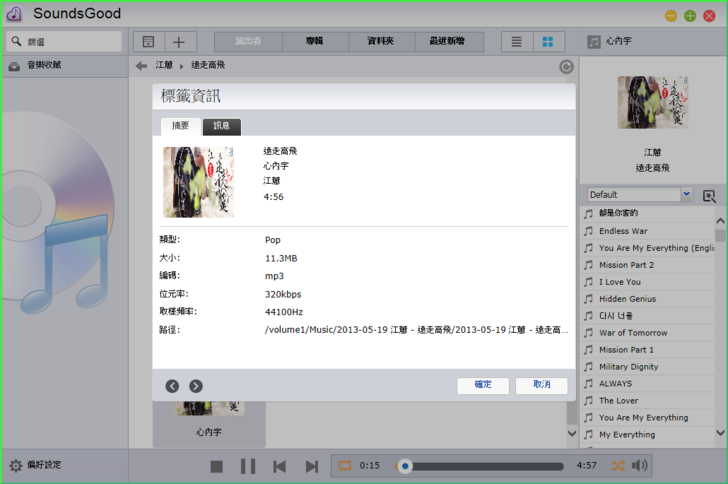Screen dimensions: 728x484
Task: Pause the current song
Action: click(x=248, y=466)
